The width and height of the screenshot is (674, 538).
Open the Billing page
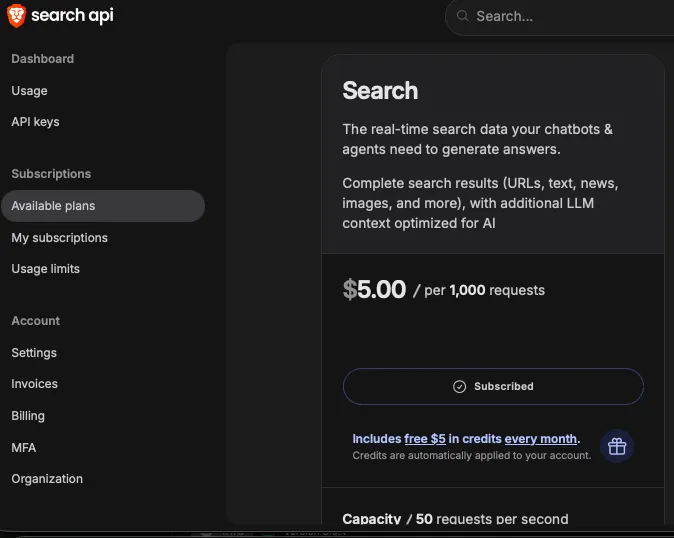click(28, 416)
